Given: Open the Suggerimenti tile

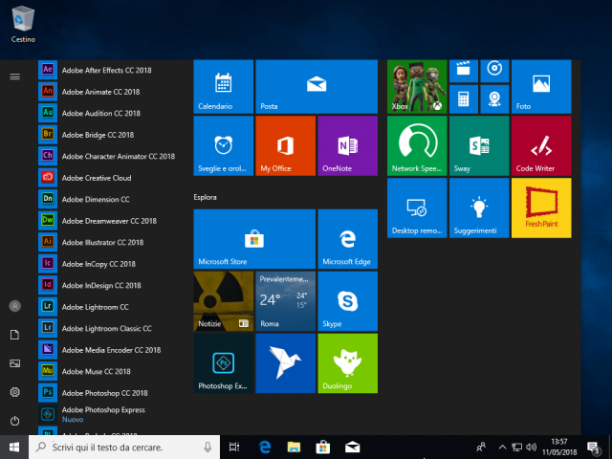Looking at the screenshot, I should point(479,208).
